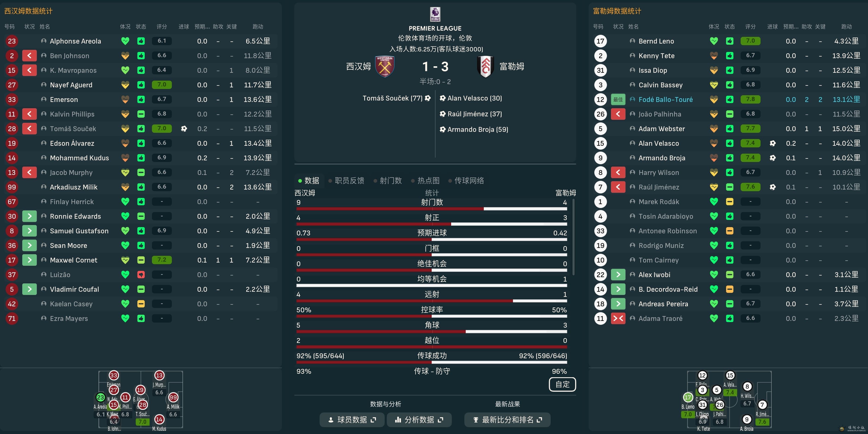This screenshot has width=868, height=434.
Task: Click the 自定 button
Action: (562, 384)
